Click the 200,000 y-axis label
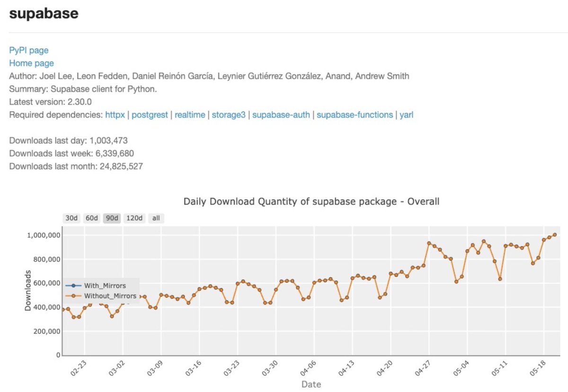The height and width of the screenshot is (392, 568). pyautogui.click(x=48, y=331)
